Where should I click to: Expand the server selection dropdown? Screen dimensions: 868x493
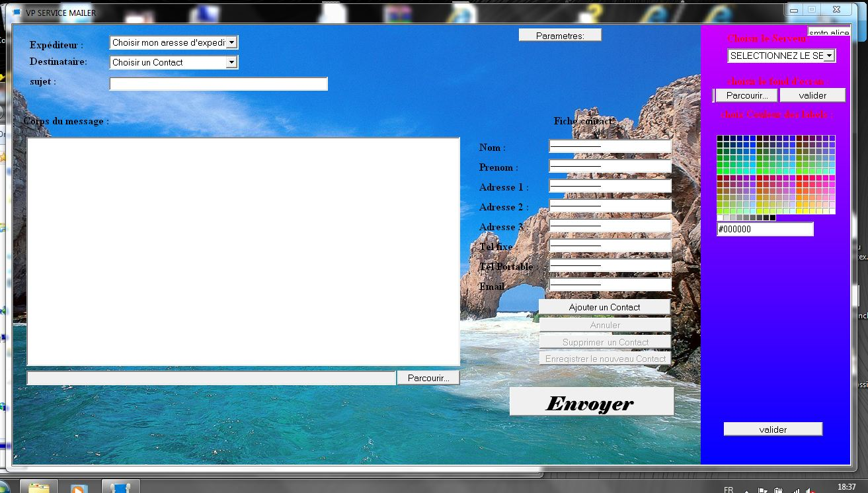tap(829, 56)
